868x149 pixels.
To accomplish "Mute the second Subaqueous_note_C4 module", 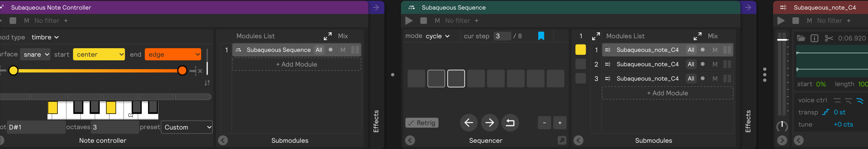I will click(x=715, y=64).
